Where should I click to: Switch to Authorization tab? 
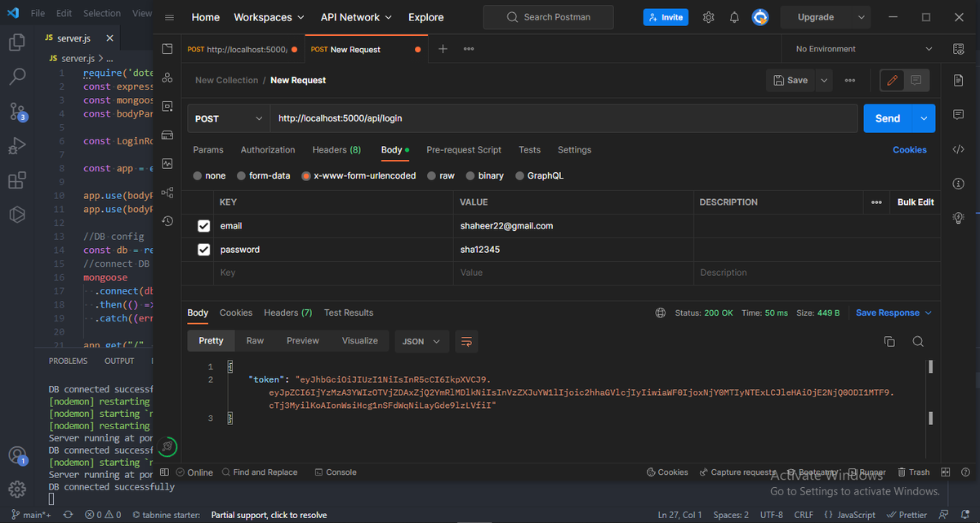pyautogui.click(x=268, y=150)
